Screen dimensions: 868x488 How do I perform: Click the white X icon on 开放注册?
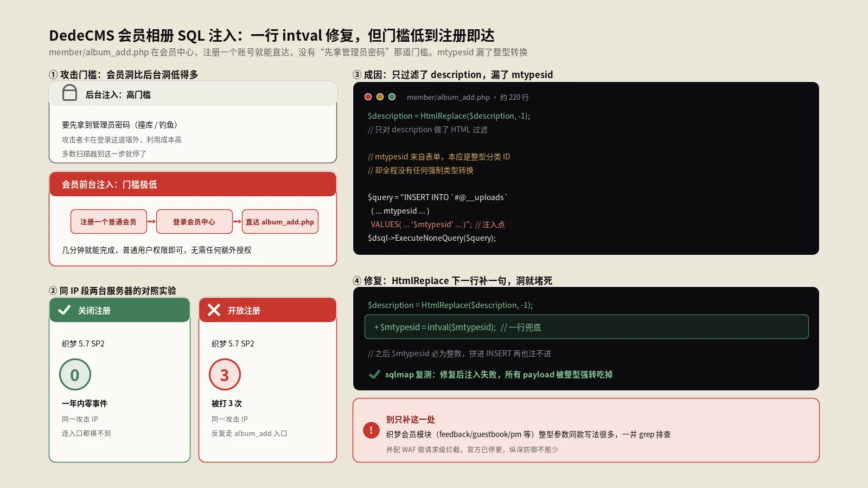point(214,310)
